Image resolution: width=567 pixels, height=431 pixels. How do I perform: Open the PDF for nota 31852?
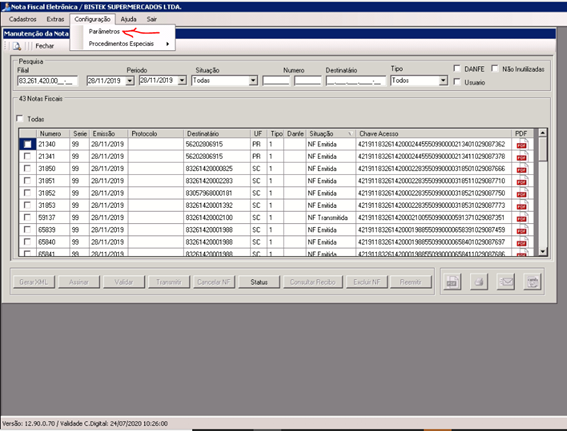[x=521, y=193]
